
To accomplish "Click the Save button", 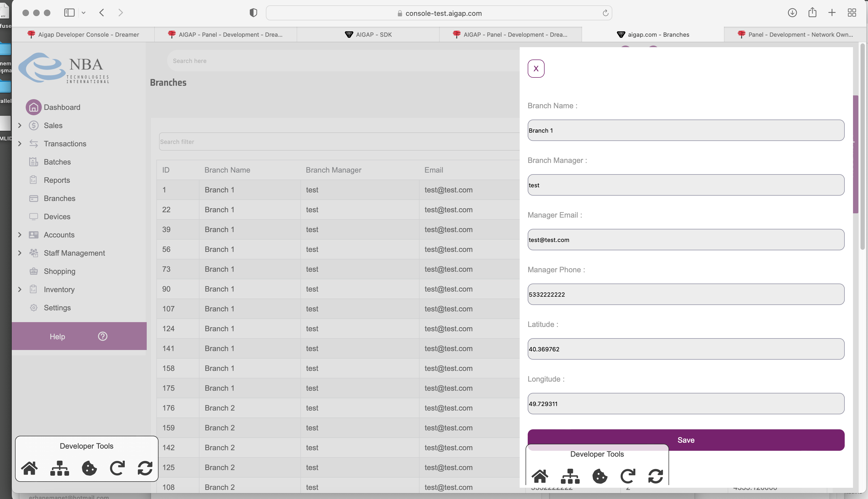I will coord(686,440).
